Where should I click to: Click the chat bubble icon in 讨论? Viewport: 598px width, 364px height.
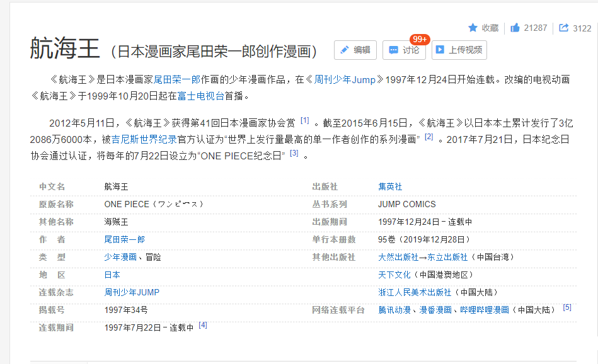tap(393, 50)
